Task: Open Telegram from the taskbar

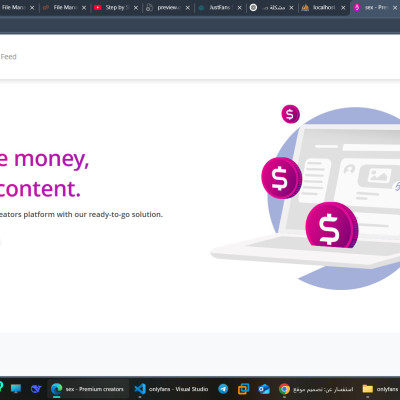Action: pyautogui.click(x=223, y=389)
